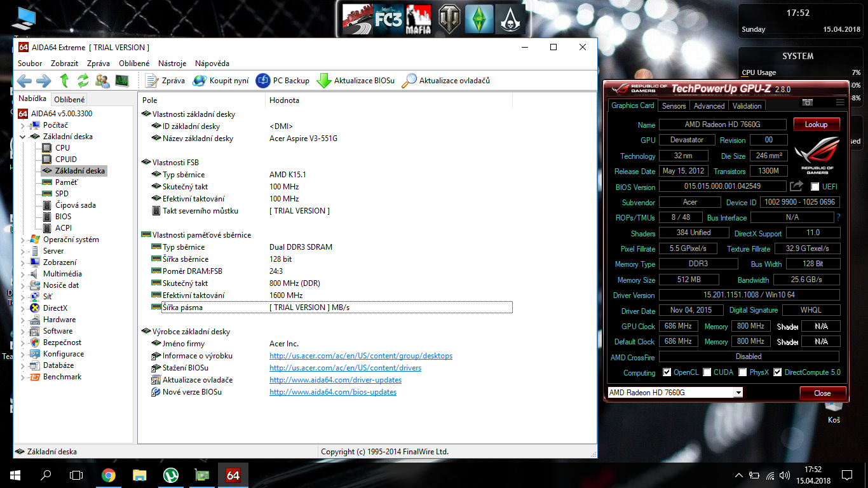
Task: Open the aida64.com bios-updates link
Action: tap(333, 392)
